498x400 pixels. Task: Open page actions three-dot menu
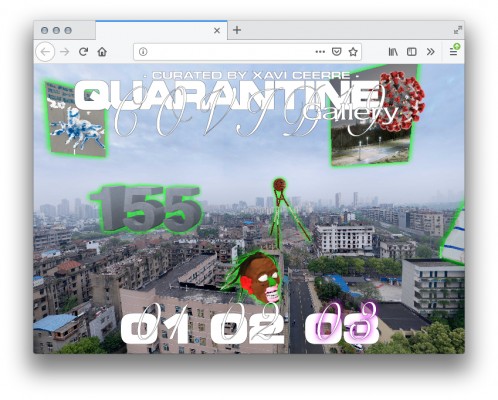tap(320, 52)
